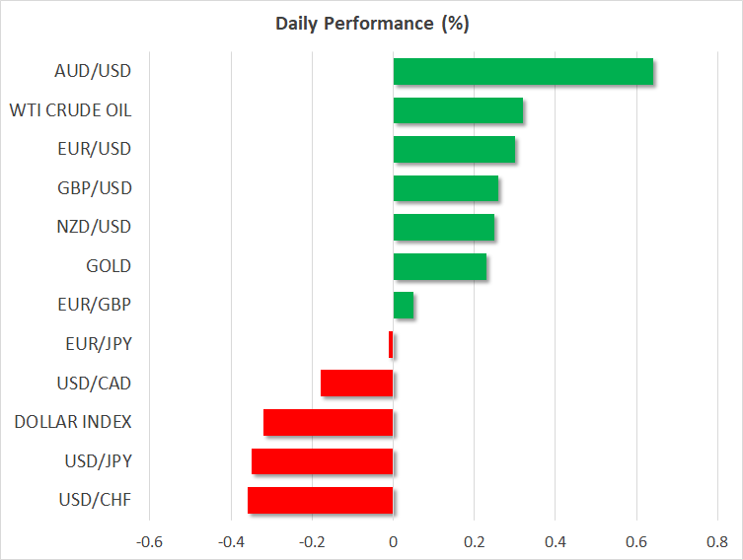Viewport: 743px width, 560px height.
Task: Click the -0.6 axis tick label
Action: click(x=149, y=540)
